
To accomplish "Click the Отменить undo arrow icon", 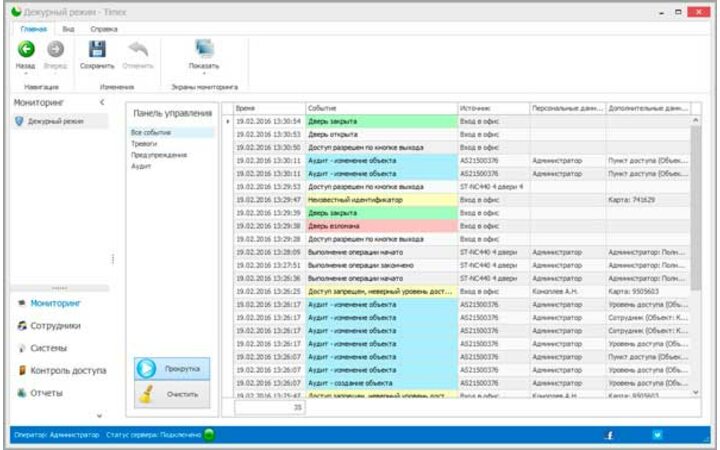I will tap(139, 49).
